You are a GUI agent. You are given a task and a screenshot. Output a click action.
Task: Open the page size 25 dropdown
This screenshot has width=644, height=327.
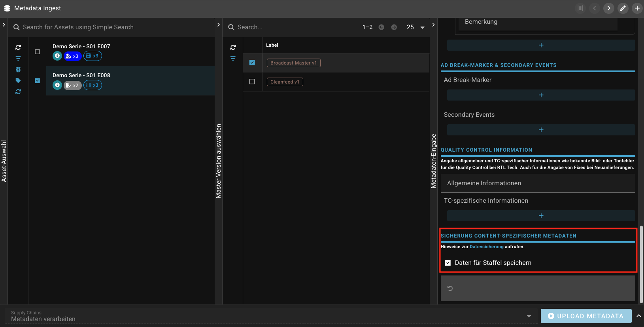point(422,27)
